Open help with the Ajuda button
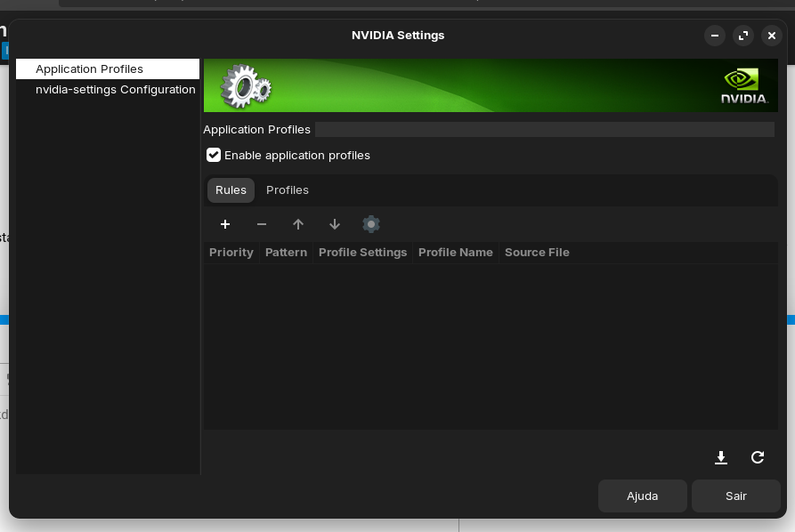This screenshot has height=532, width=795. pos(643,496)
